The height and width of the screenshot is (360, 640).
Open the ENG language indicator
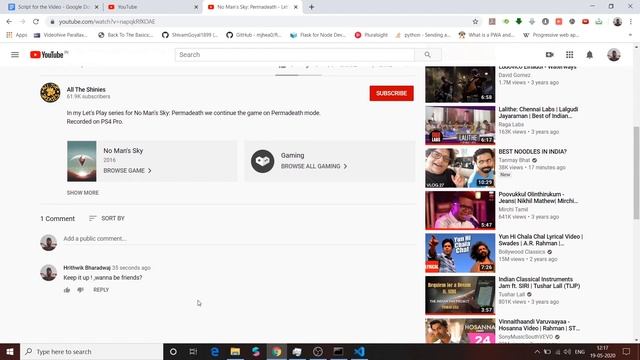580,351
